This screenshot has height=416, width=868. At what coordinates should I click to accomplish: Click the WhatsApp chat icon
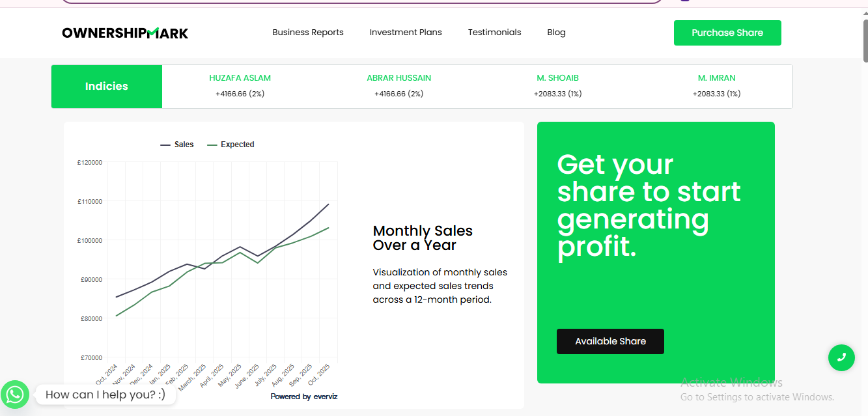14,395
